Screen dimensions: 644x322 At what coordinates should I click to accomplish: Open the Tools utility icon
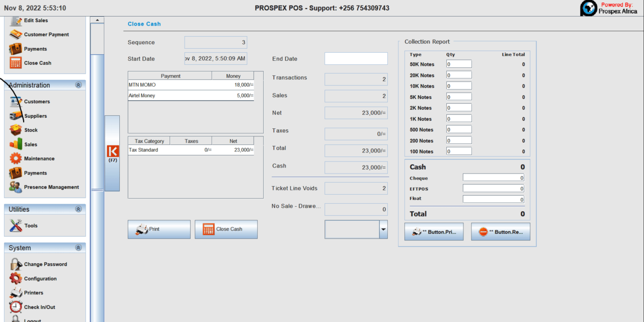pos(16,225)
